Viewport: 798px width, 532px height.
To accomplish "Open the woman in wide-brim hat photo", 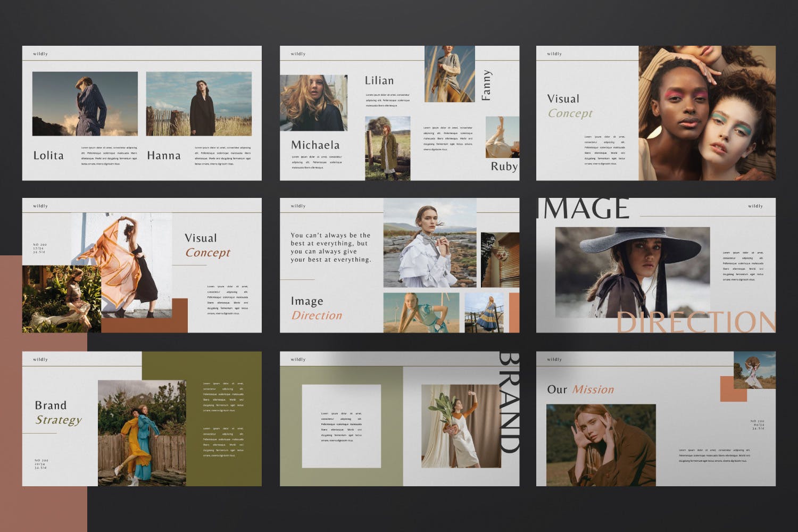I will pyautogui.click(x=632, y=272).
